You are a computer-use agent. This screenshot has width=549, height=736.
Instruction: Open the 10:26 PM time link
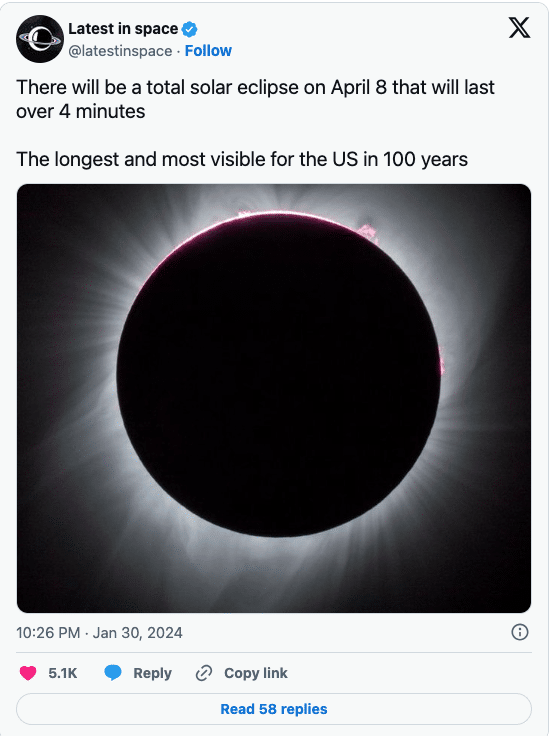point(48,633)
